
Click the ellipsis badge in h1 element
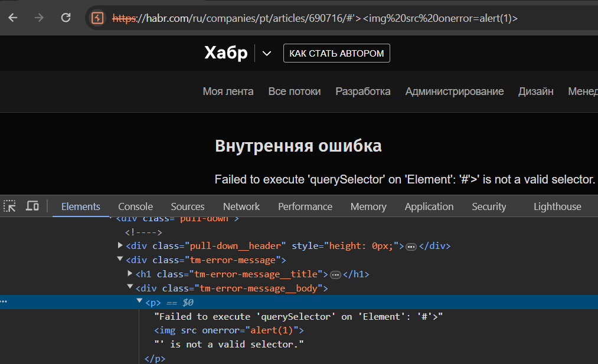pos(335,274)
